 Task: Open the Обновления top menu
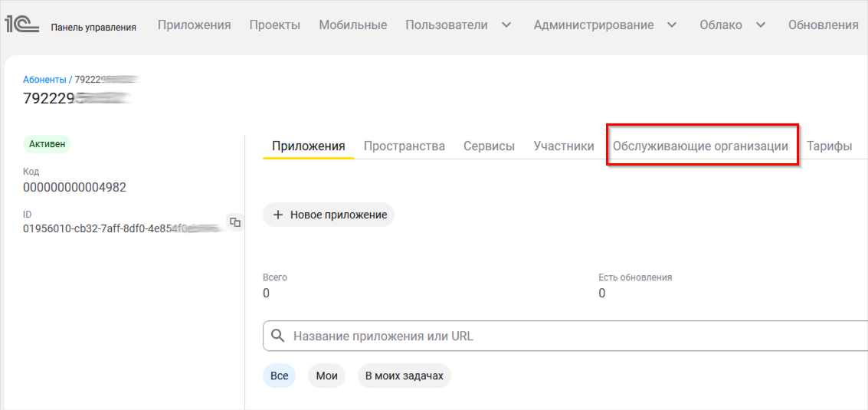click(823, 25)
